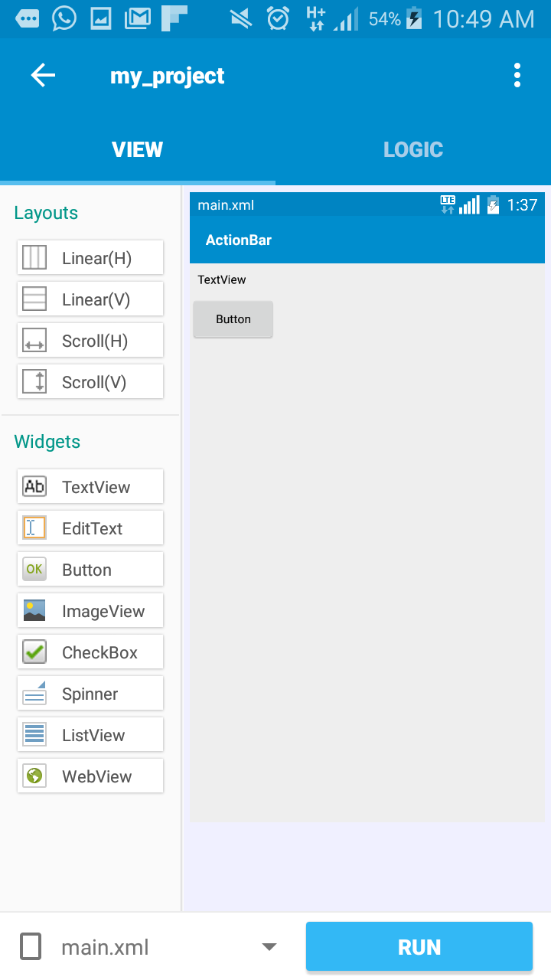Click the RUN button
This screenshot has width=551, height=980.
pyautogui.click(x=419, y=947)
